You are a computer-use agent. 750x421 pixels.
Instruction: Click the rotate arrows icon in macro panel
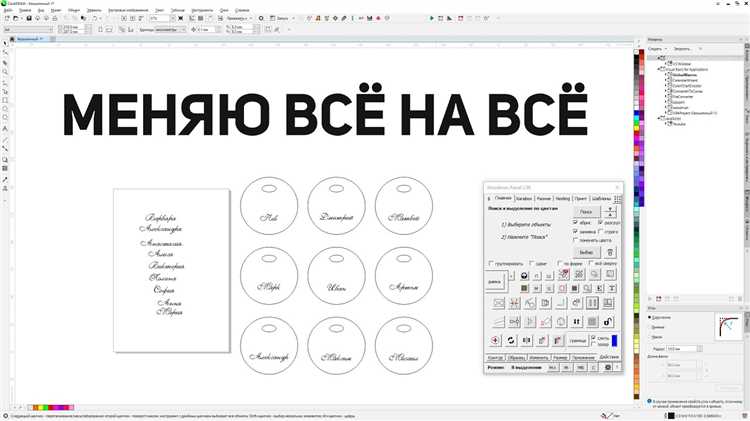[511, 340]
